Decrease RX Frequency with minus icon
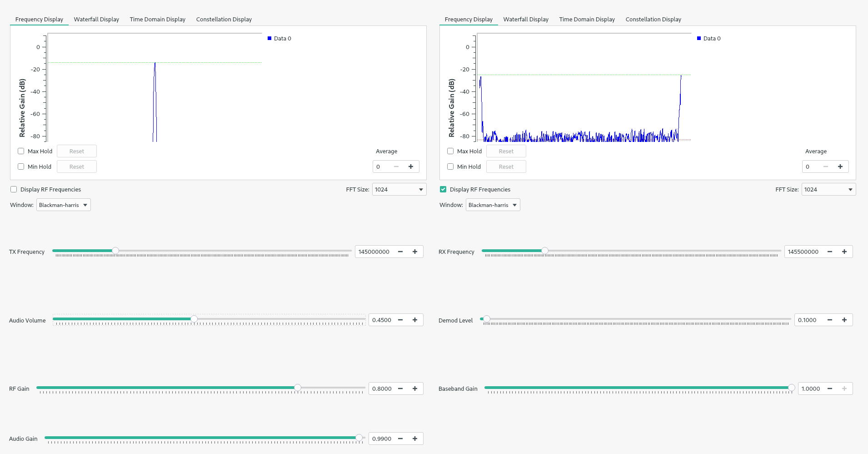868x454 pixels. coord(830,252)
